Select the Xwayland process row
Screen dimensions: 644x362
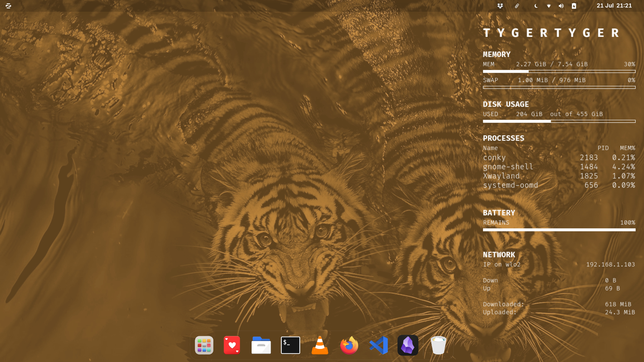pos(559,176)
